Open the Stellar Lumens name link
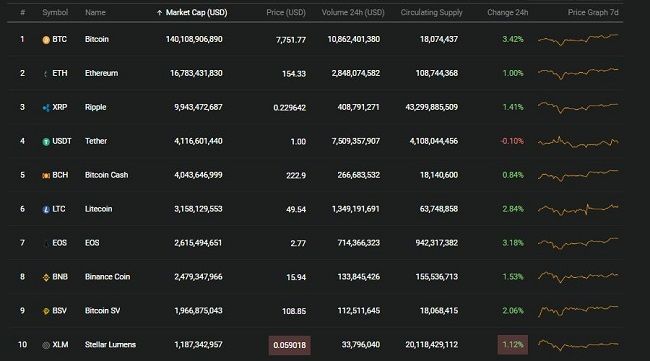The image size is (650, 361). (x=110, y=345)
